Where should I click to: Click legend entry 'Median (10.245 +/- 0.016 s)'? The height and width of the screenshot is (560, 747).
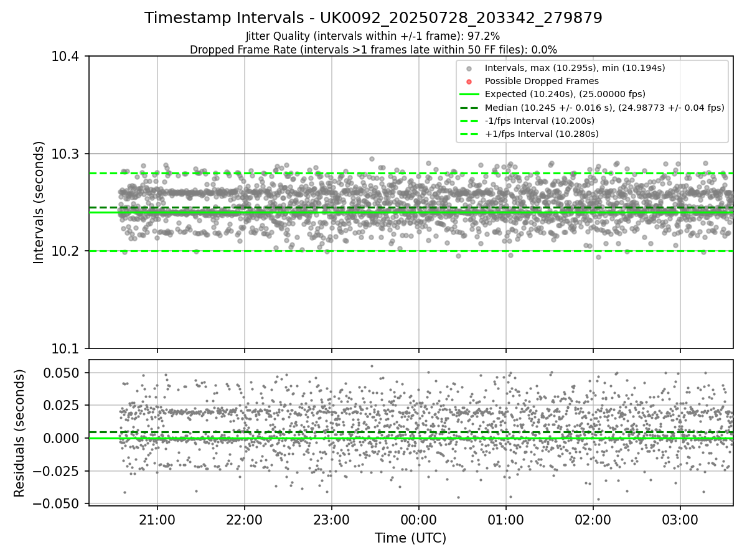pos(604,108)
